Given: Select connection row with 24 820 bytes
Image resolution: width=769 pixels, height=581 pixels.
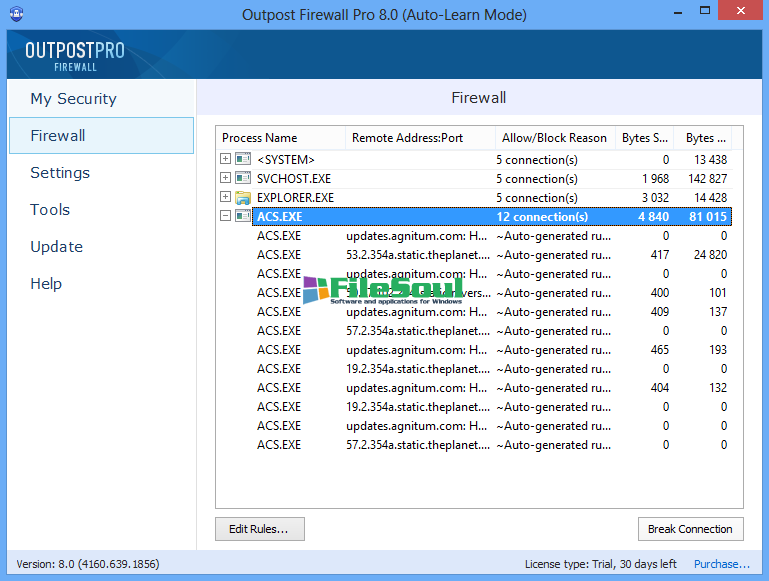Looking at the screenshot, I should click(492, 255).
